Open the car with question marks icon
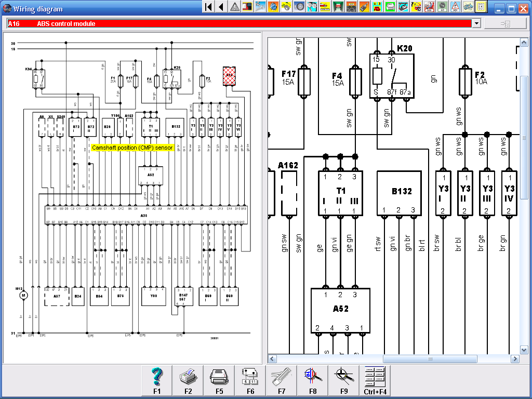The height and width of the screenshot is (399, 532). [x=416, y=7]
